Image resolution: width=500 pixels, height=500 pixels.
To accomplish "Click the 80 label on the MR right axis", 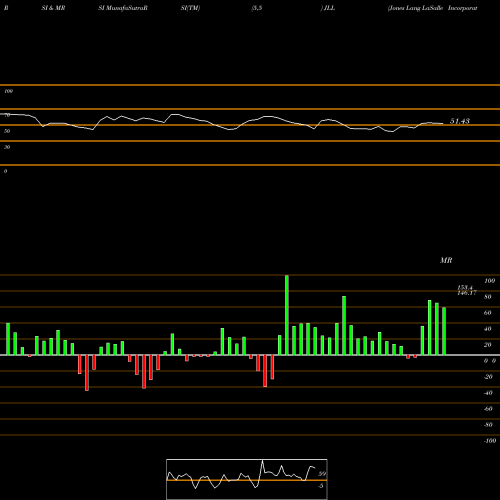I will tap(488, 297).
